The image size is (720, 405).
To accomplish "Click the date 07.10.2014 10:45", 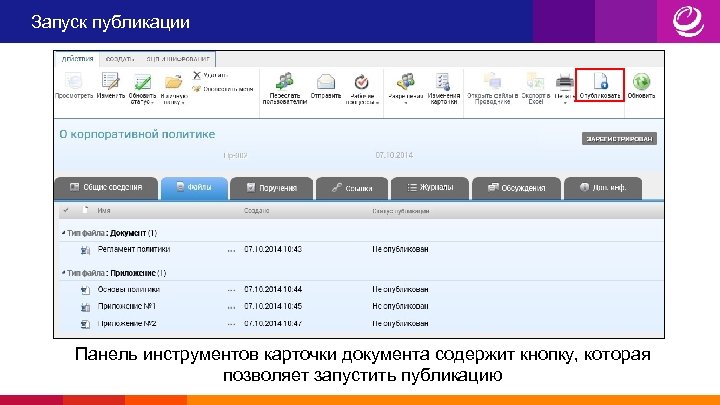I will coord(273,306).
